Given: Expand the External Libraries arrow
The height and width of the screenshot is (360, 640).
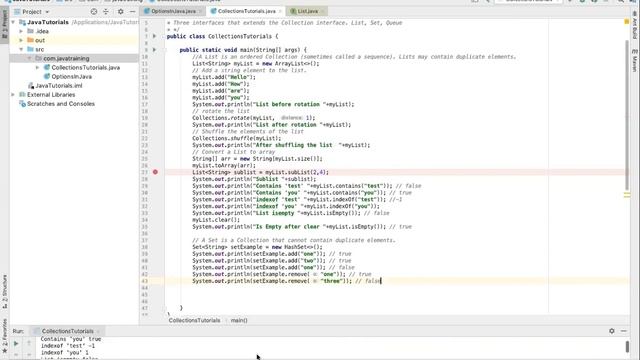Looking at the screenshot, I should point(13,95).
